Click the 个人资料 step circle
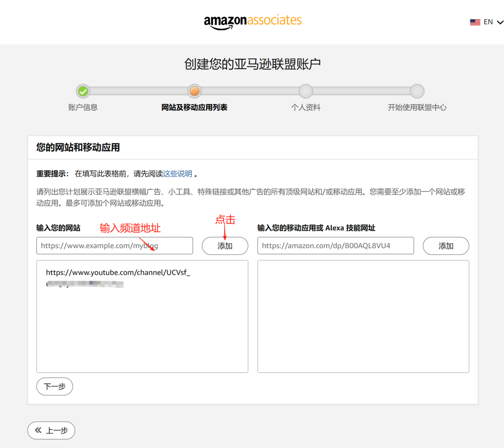This screenshot has height=448, width=504. tap(306, 92)
